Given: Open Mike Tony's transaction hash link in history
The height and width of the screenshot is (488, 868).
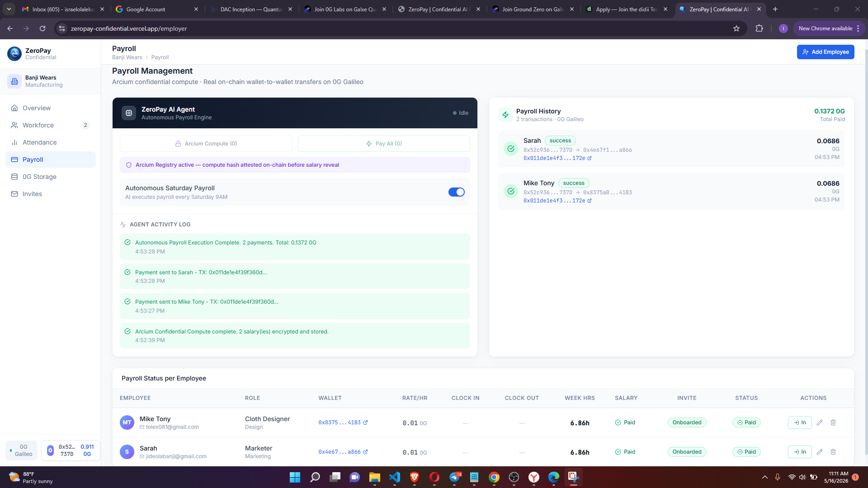Looking at the screenshot, I should coord(557,201).
